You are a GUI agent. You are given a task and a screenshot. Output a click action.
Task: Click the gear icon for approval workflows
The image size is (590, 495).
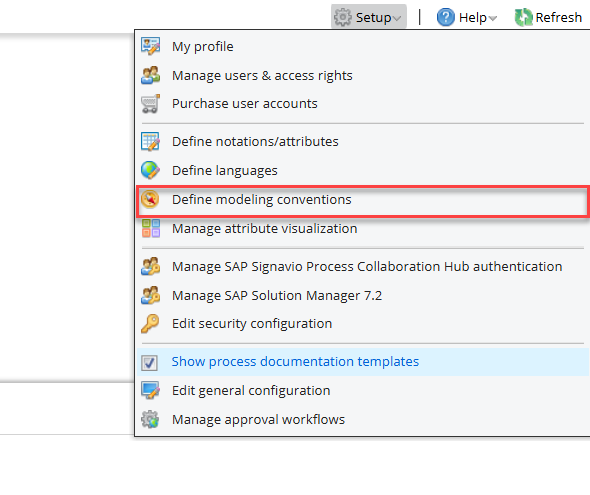(150, 419)
